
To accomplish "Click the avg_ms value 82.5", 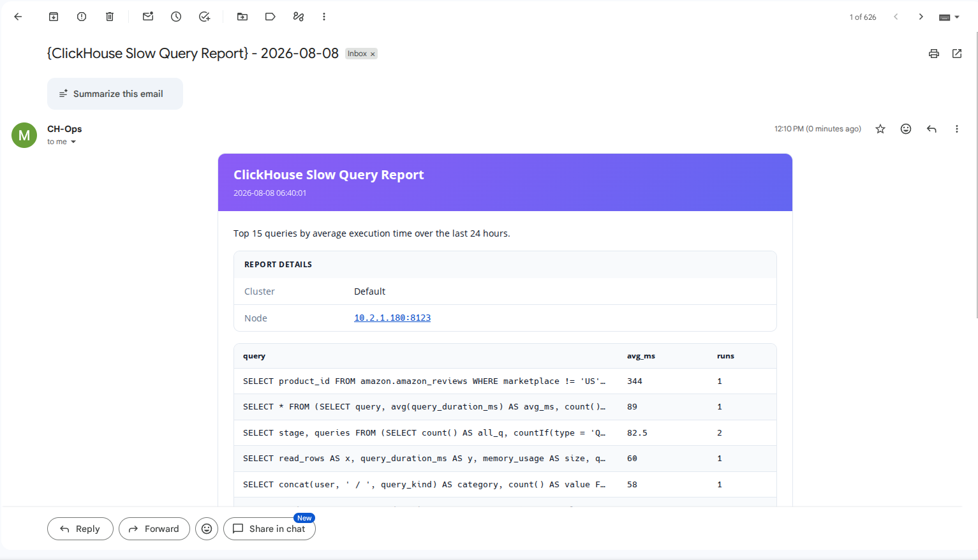I will click(x=637, y=433).
